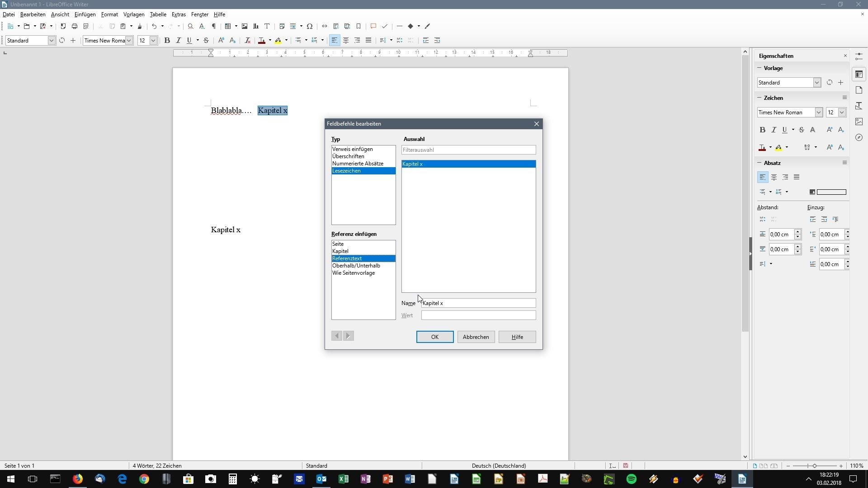868x488 pixels.
Task: Select Oberhalb/Unterhalb reference format
Action: click(x=363, y=266)
